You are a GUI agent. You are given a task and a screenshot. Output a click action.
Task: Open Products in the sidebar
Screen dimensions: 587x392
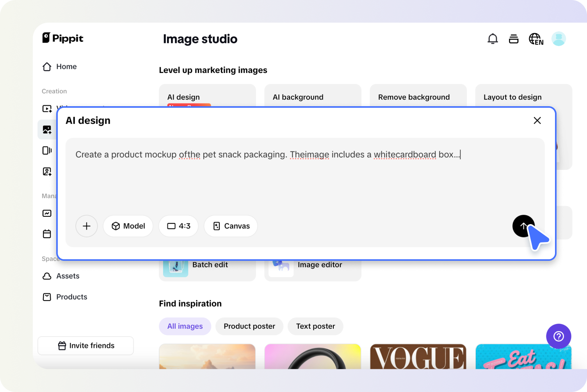pyautogui.click(x=65, y=297)
